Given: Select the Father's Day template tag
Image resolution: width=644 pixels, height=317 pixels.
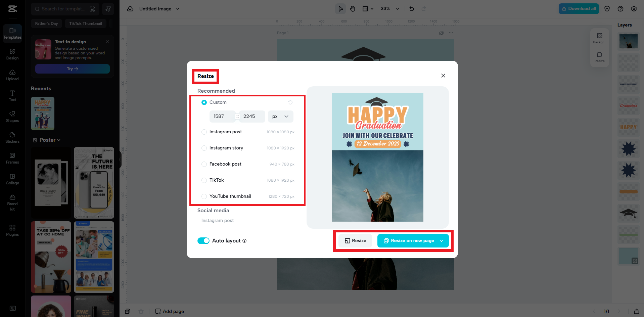Looking at the screenshot, I should pos(47,24).
